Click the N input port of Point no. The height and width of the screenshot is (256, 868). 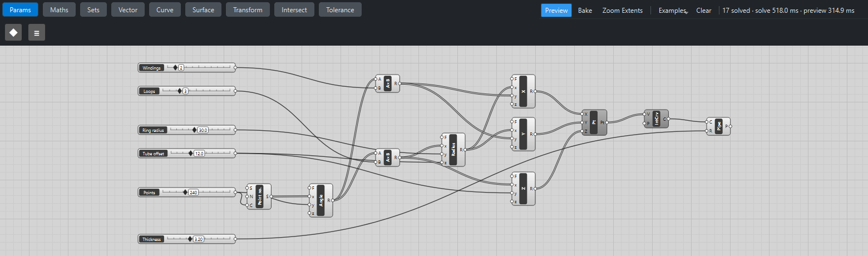247,196
